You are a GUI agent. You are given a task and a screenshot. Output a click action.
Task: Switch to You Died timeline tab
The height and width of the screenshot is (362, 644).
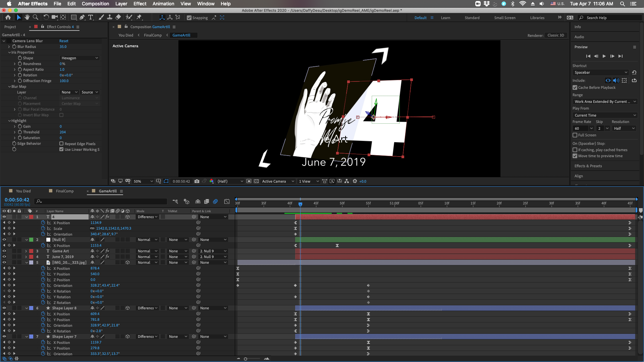pyautogui.click(x=23, y=191)
